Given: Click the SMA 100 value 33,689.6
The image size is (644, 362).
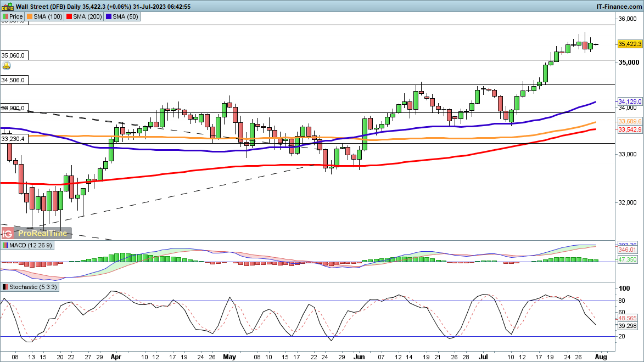Looking at the screenshot, I should 630,121.
